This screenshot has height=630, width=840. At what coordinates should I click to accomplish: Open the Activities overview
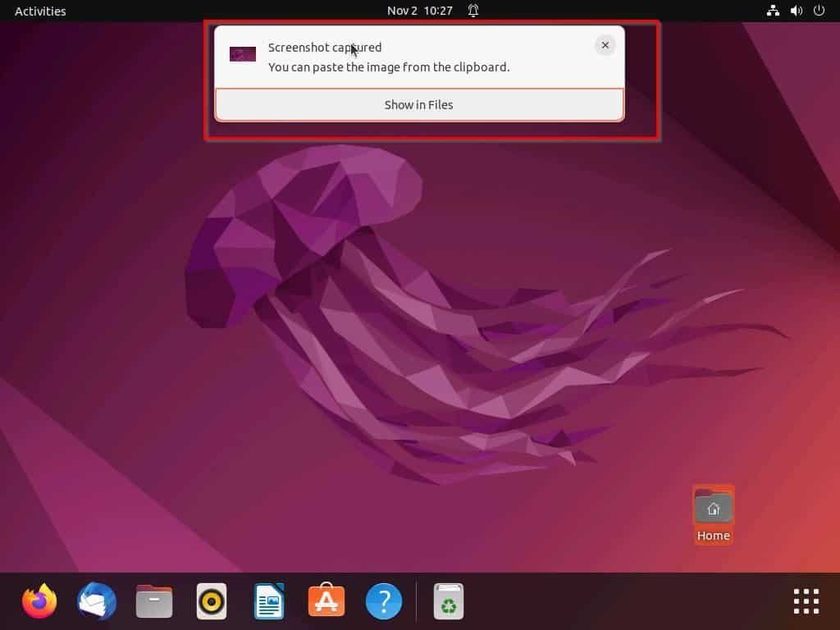click(40, 11)
